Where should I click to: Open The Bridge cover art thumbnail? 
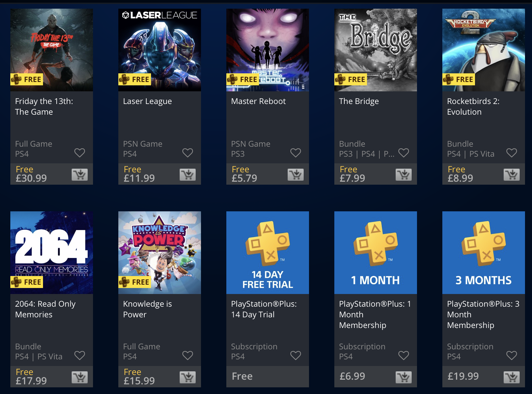pos(376,50)
